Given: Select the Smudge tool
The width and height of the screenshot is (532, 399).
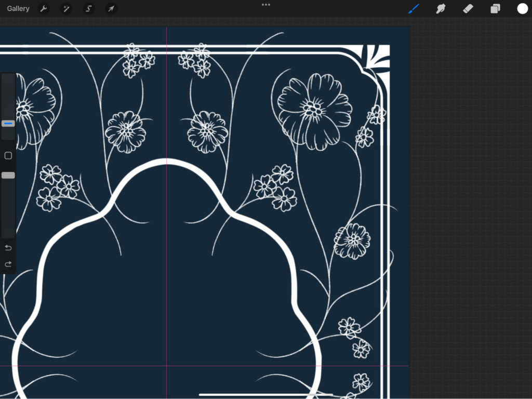Looking at the screenshot, I should pos(441,9).
